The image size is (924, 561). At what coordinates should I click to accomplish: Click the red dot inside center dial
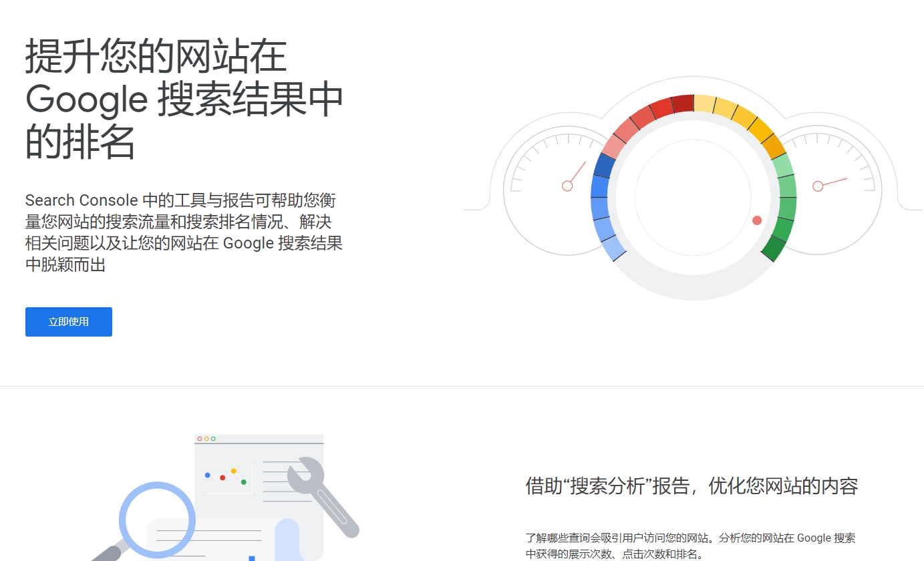pyautogui.click(x=757, y=220)
